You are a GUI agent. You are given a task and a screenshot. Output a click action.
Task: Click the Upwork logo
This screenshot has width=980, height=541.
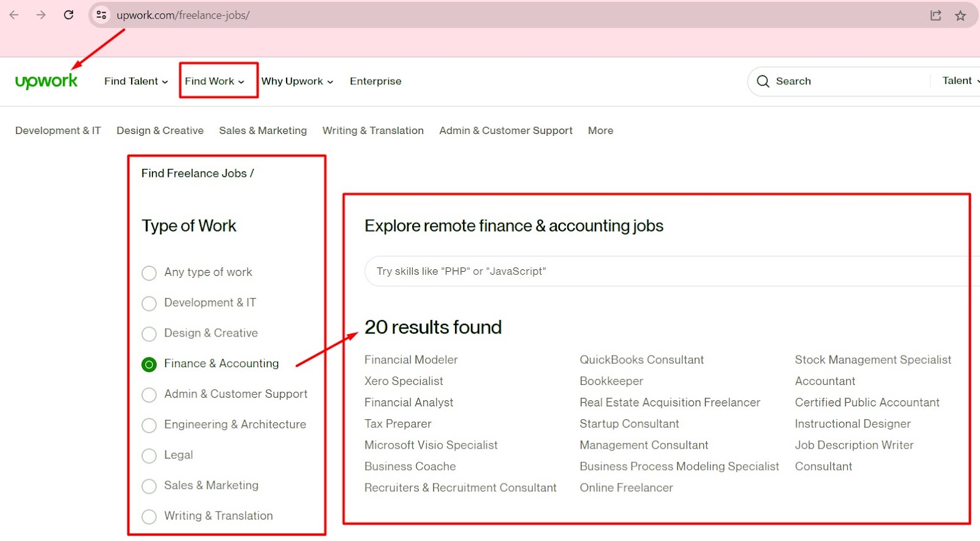point(47,81)
